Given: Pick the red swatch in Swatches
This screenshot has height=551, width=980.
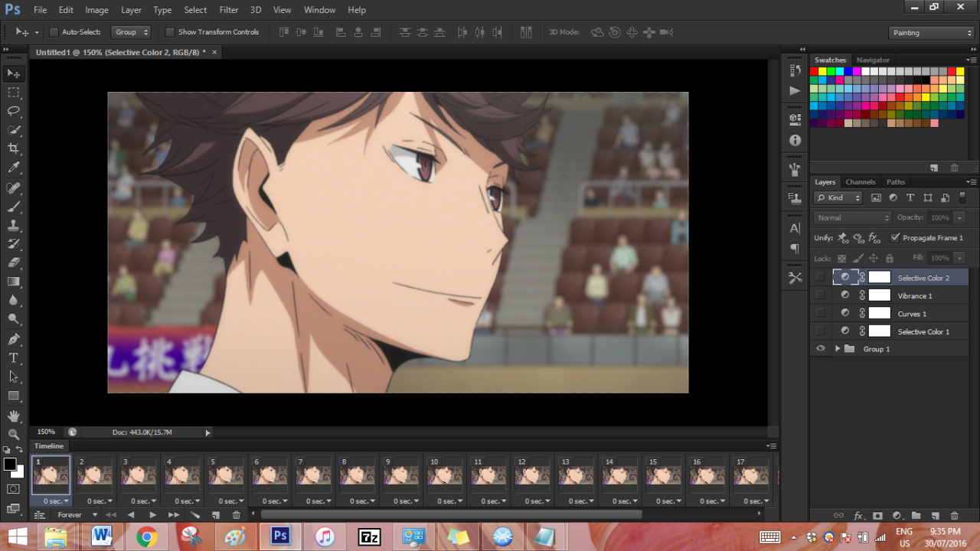Looking at the screenshot, I should (815, 71).
